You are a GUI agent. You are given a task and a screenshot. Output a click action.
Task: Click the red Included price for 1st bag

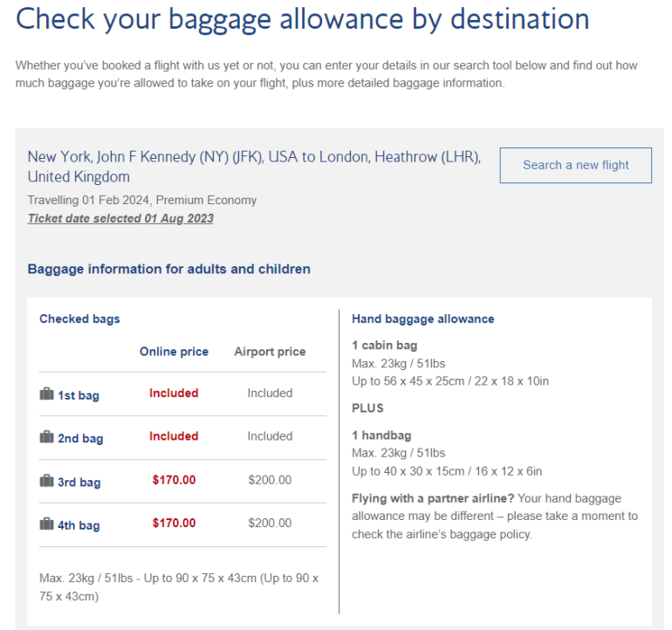[x=174, y=394]
